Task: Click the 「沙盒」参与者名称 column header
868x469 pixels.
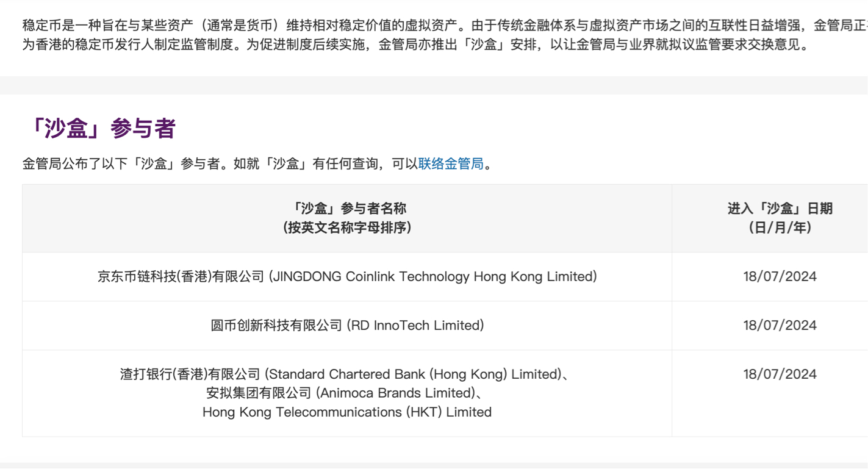Action: [x=347, y=209]
